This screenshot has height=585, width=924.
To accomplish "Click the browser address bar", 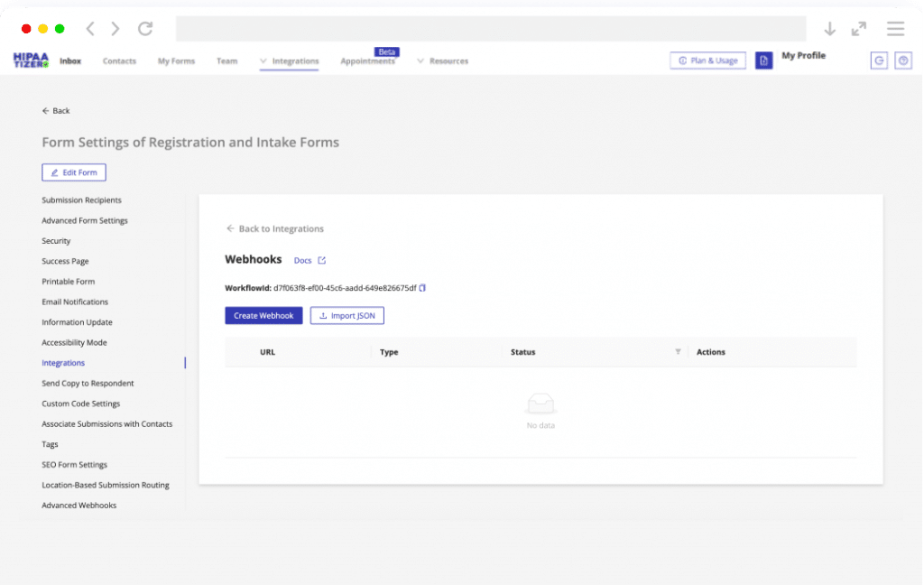I will [x=491, y=28].
